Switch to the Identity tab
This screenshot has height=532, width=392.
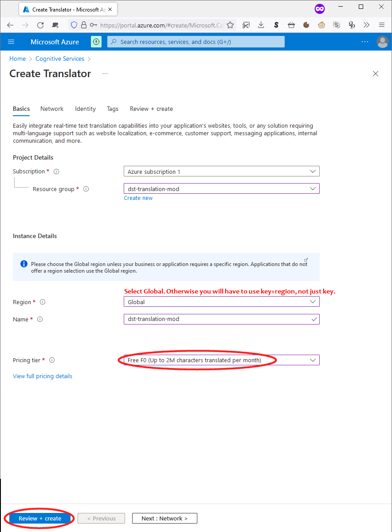[x=86, y=109]
